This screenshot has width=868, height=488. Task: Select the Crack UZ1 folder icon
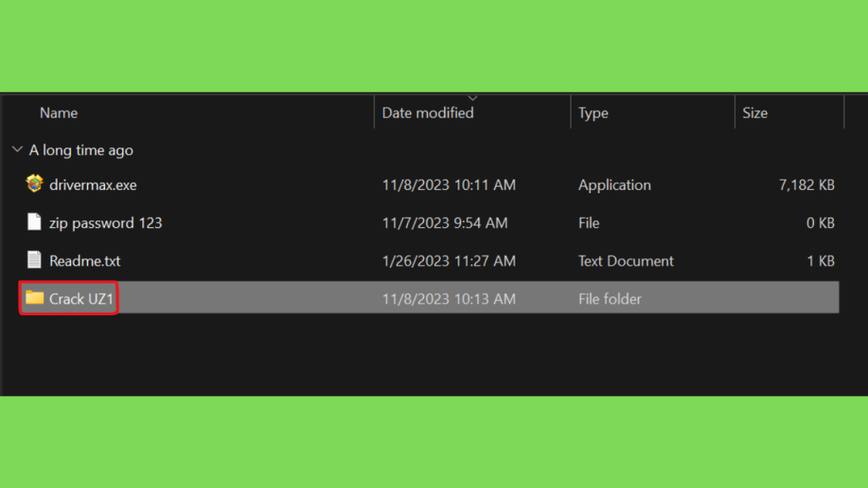pos(34,297)
